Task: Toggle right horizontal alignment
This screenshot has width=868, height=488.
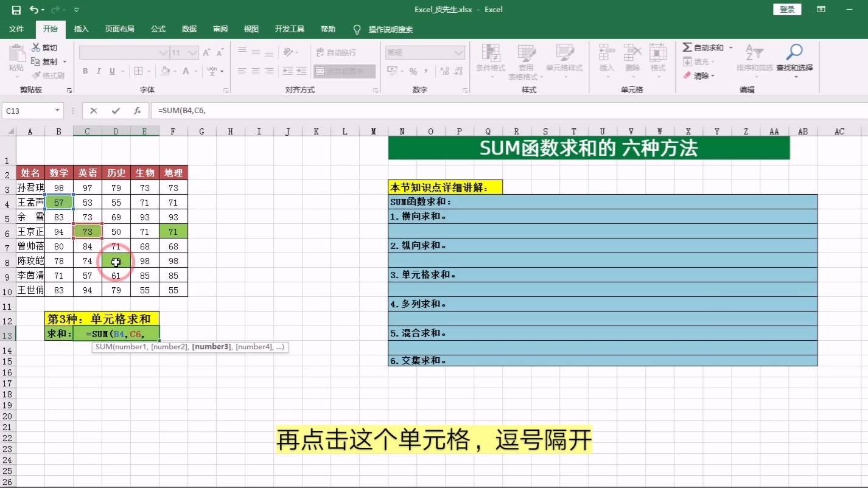Action: tap(270, 71)
